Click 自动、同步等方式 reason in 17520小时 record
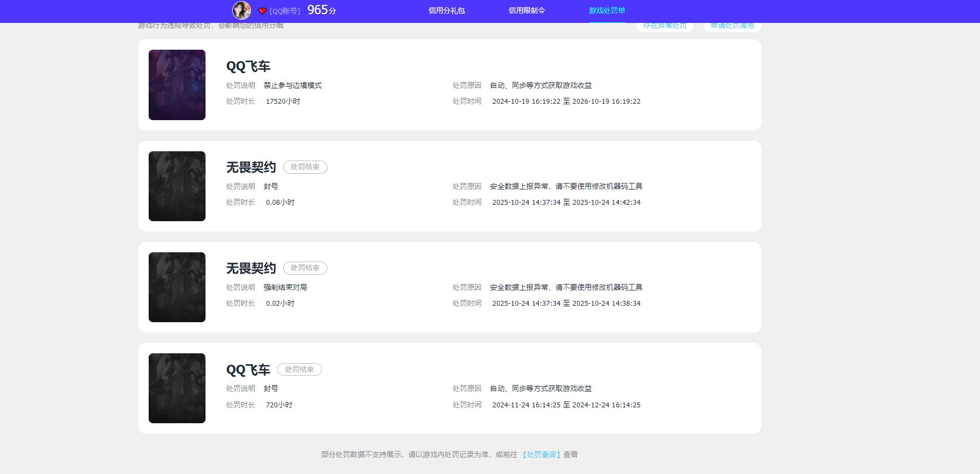Screen dimensions: 980x474 [541, 85]
